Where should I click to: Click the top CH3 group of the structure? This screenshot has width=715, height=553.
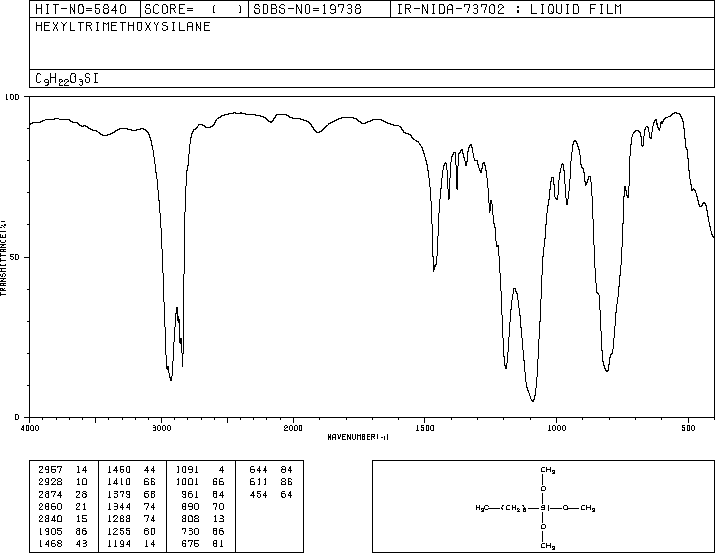pyautogui.click(x=548, y=470)
